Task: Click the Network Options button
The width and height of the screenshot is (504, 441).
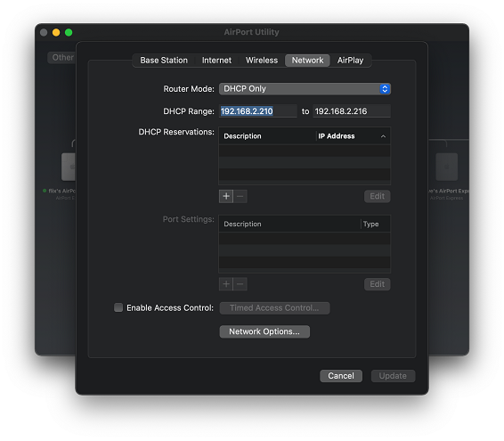Action: (264, 331)
